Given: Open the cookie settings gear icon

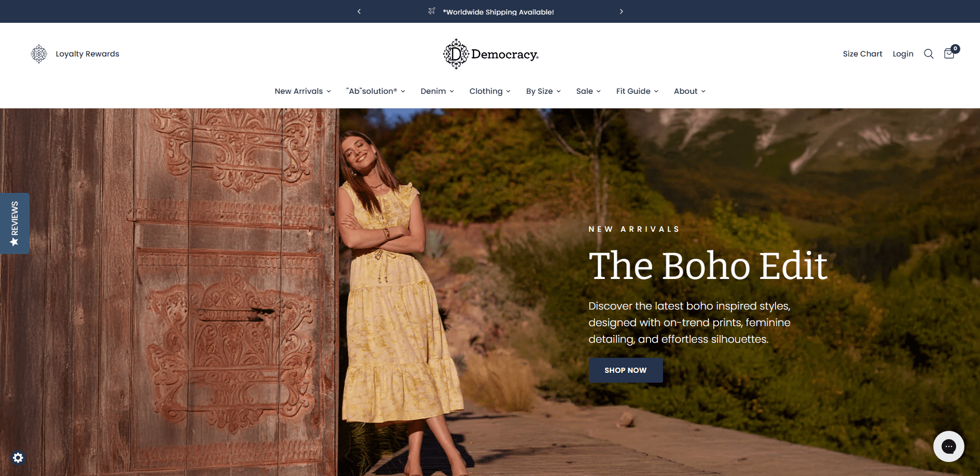Looking at the screenshot, I should (18, 458).
